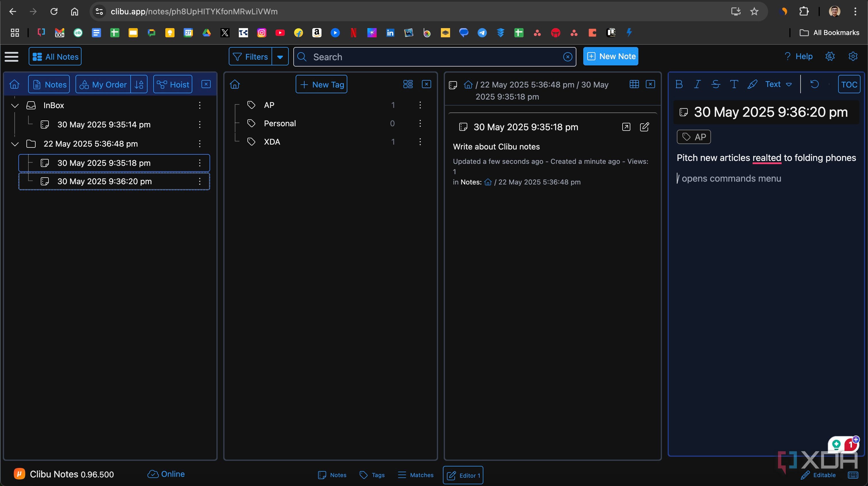868x486 pixels.
Task: Toggle Editable mode in status bar
Action: pos(818,475)
